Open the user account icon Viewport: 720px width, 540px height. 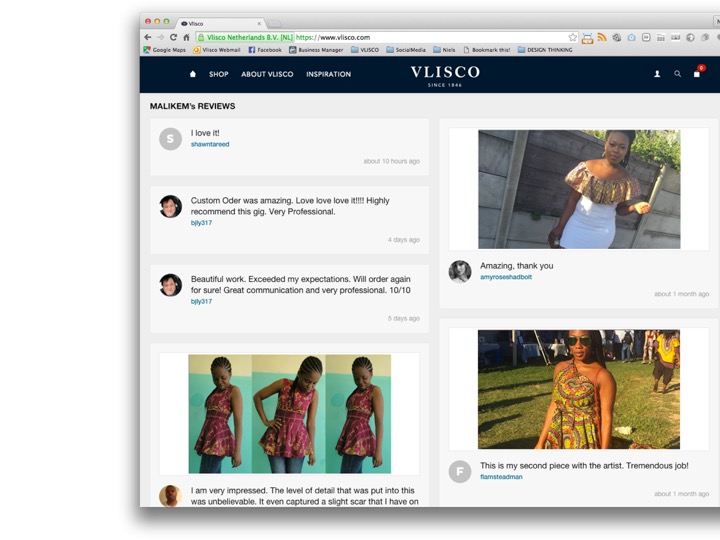click(657, 74)
